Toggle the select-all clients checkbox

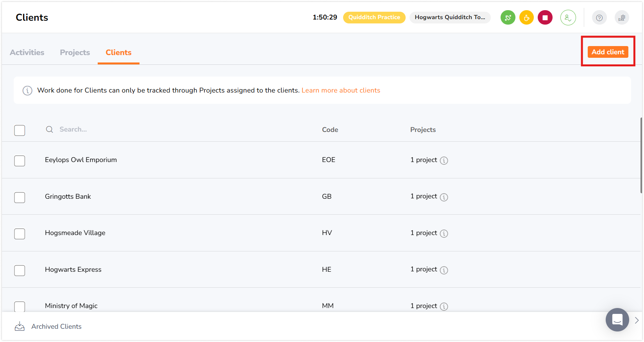(20, 130)
